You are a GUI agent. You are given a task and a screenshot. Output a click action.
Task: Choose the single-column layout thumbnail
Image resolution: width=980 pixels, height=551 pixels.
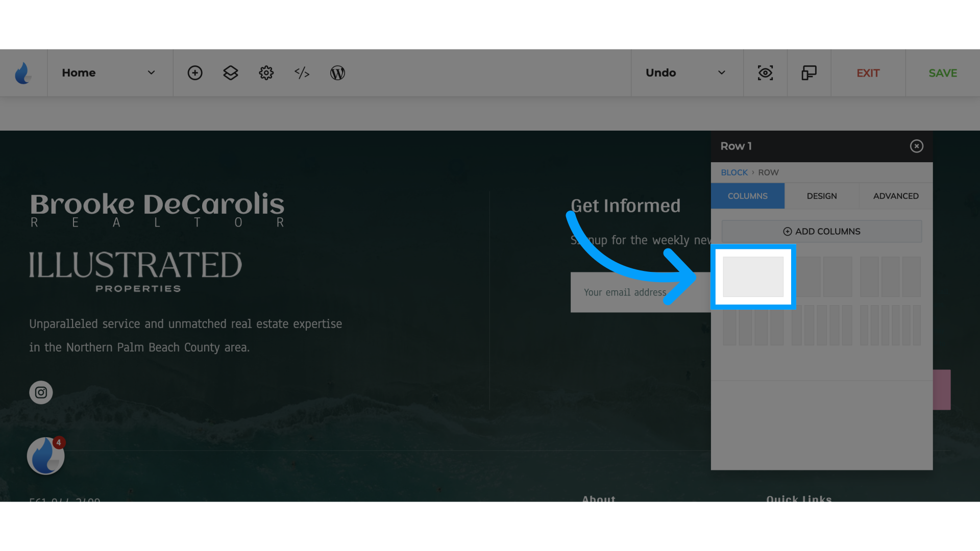(753, 277)
